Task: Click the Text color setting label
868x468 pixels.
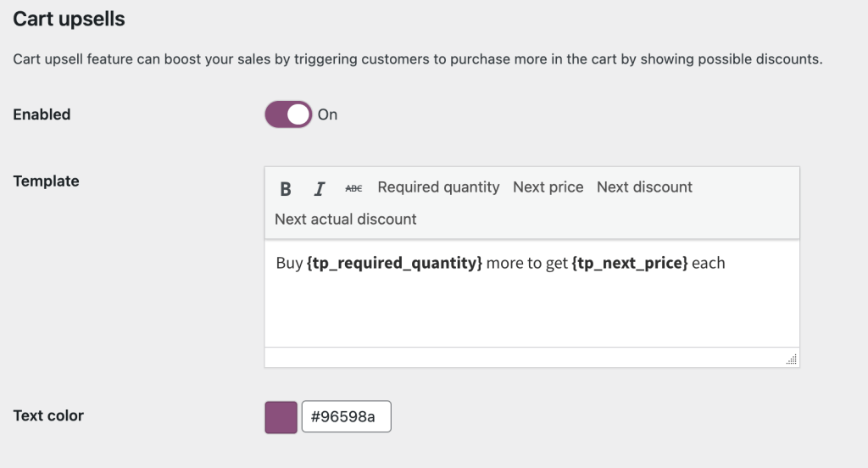Action: tap(48, 415)
